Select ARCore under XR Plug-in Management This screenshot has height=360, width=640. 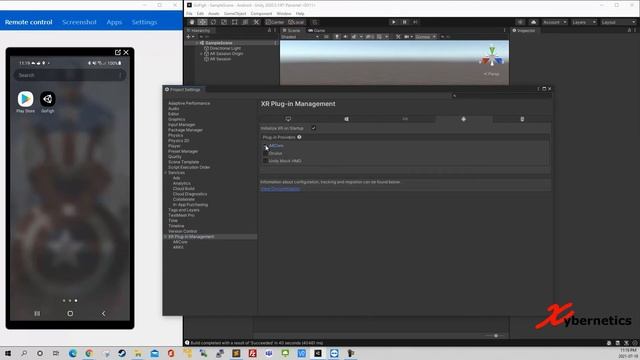coord(180,242)
